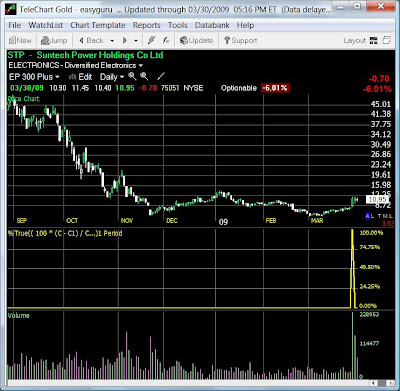
Task: Click the left arrow of the bottom scrollbar
Action: click(374, 383)
